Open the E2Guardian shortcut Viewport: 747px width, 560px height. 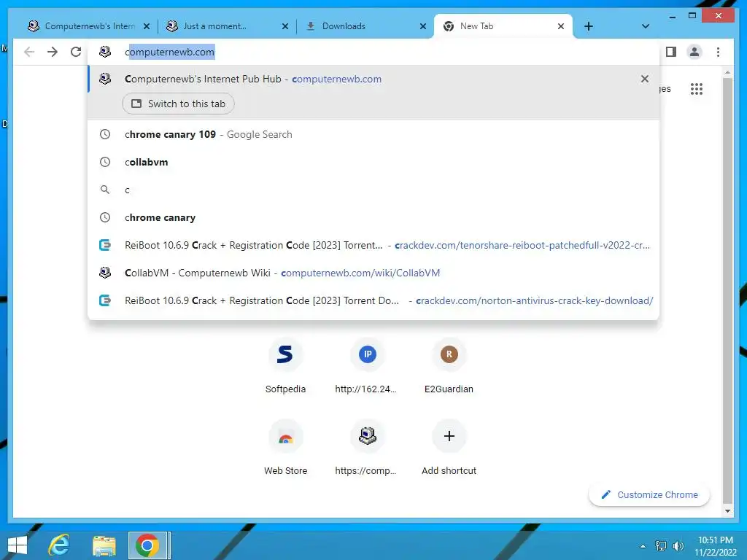[x=449, y=367]
